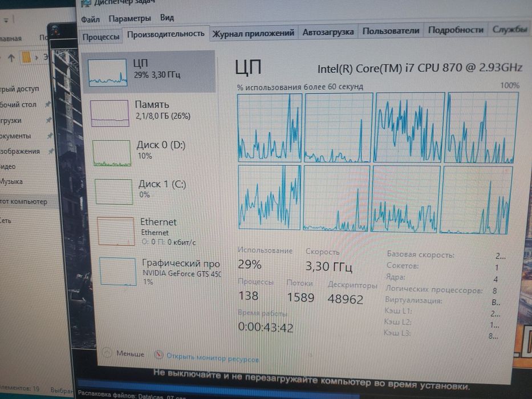Click the pin icon beside Изображения
This screenshot has width=532, height=399.
[x=51, y=151]
